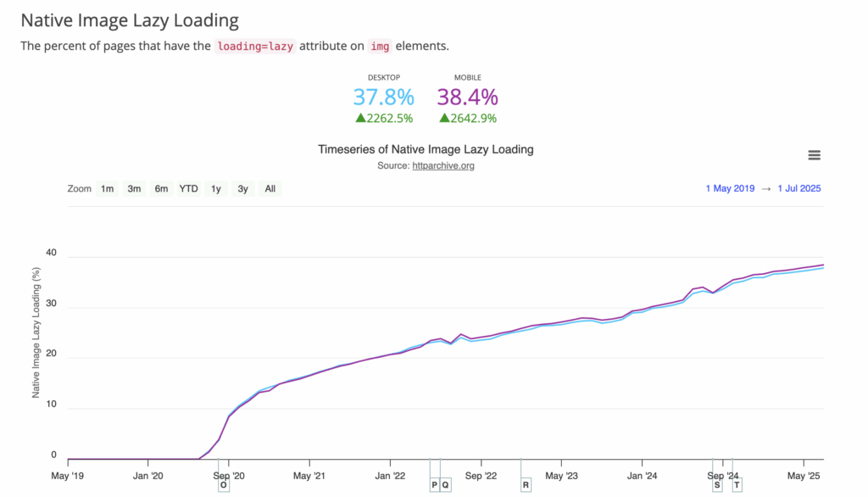Open the chart context menu hamburger icon
The height and width of the screenshot is (497, 868).
(x=814, y=155)
